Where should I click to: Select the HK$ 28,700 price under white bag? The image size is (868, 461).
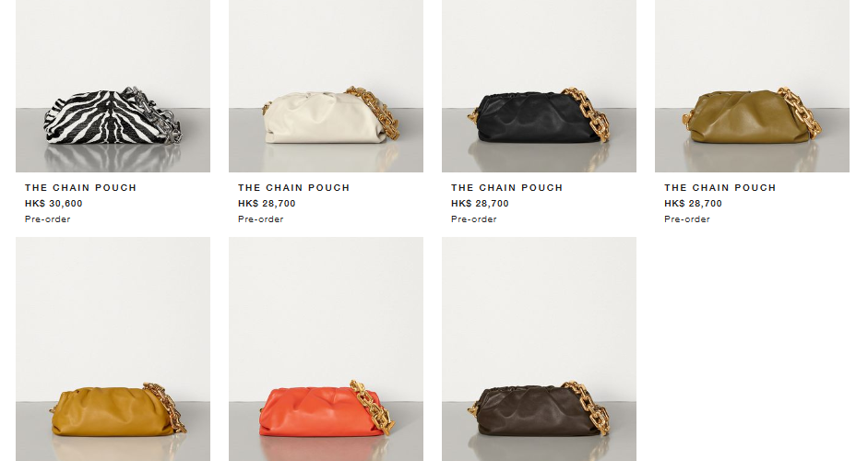tap(267, 204)
